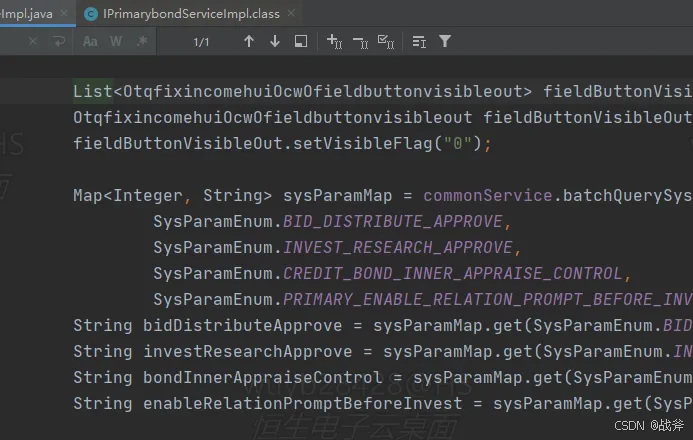Click the search history return arrow
The image size is (693, 440).
tap(58, 42)
